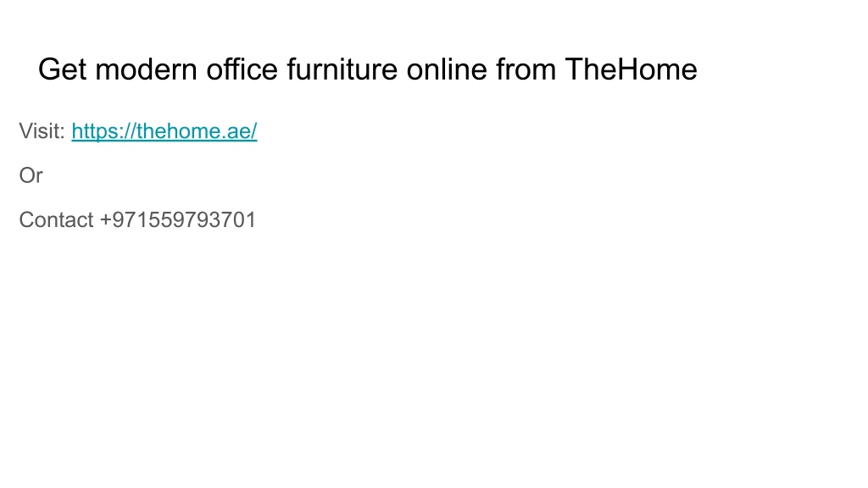Click the word "modern" in the heading
Screen dimensions: 868x488
coord(146,69)
